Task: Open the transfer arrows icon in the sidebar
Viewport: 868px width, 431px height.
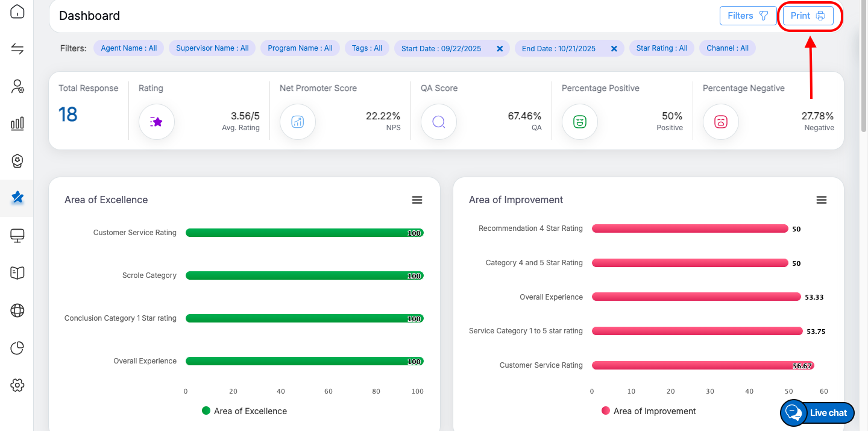Action: (x=17, y=49)
